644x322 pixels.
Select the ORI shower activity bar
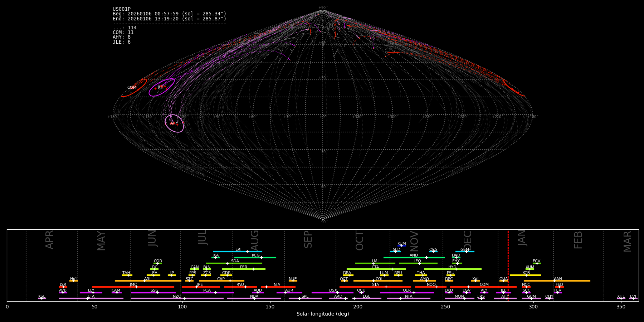pyautogui.click(x=378, y=281)
